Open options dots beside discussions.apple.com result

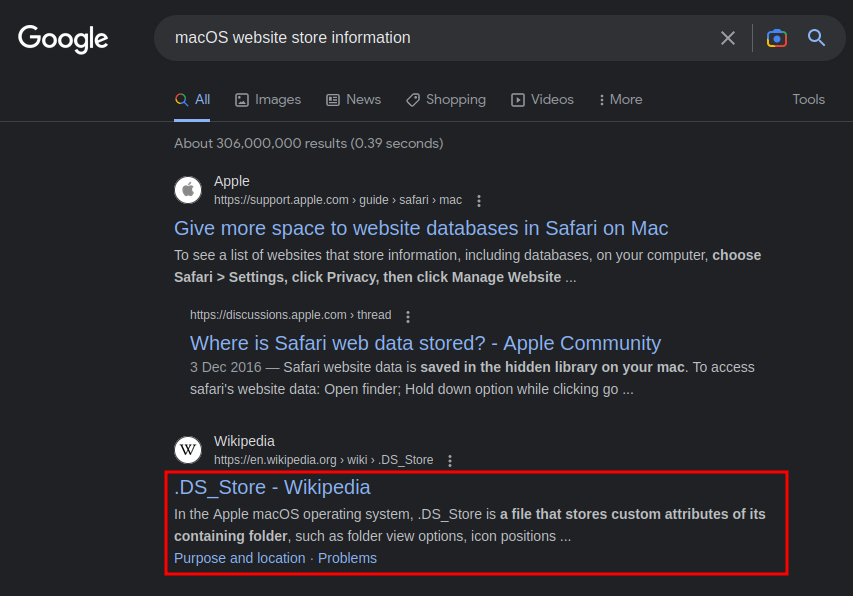tap(408, 316)
